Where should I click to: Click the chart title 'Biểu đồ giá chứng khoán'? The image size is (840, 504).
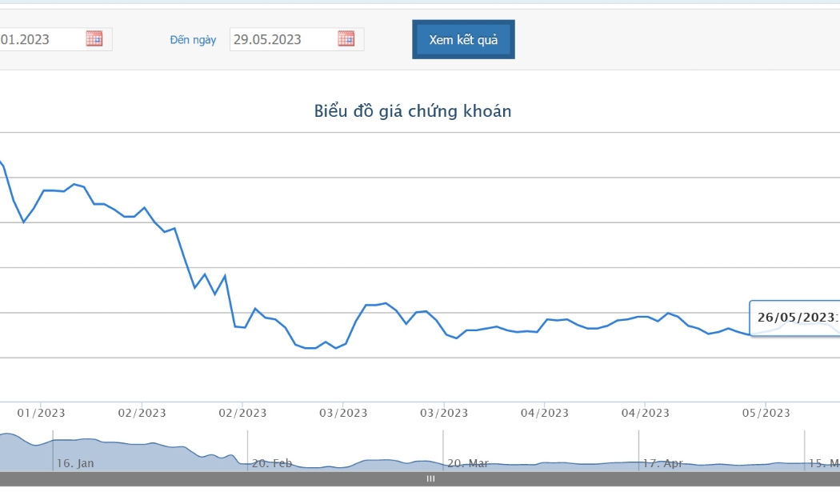[413, 111]
